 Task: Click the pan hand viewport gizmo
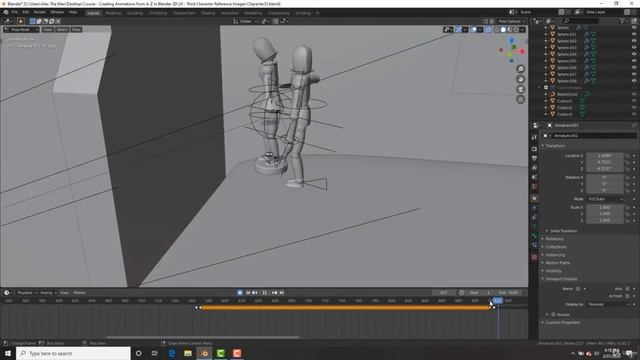pos(520,79)
